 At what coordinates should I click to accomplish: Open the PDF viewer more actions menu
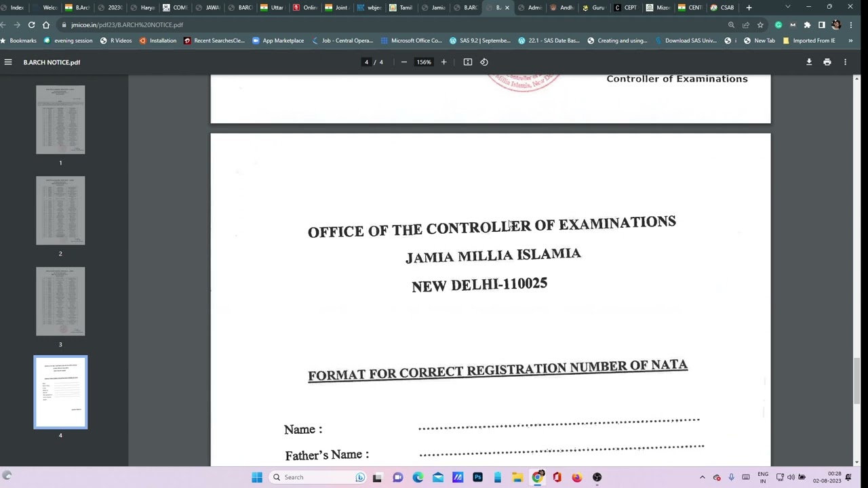(845, 62)
